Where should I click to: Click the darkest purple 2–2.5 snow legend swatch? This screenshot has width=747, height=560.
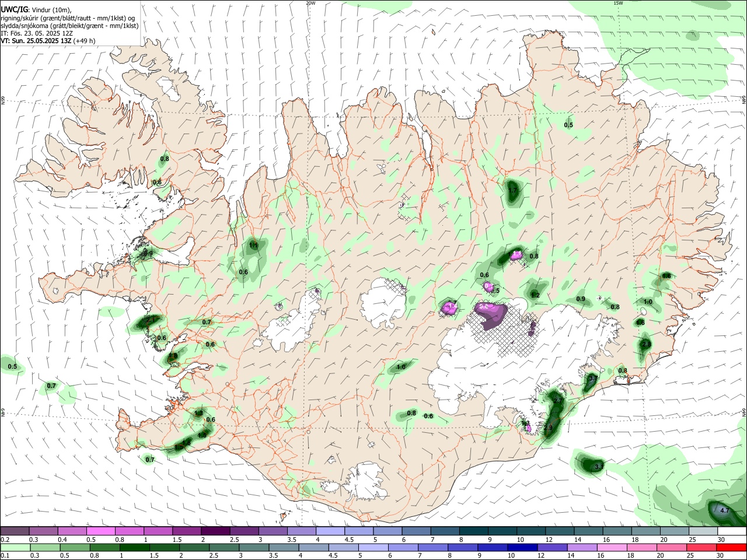215,531
